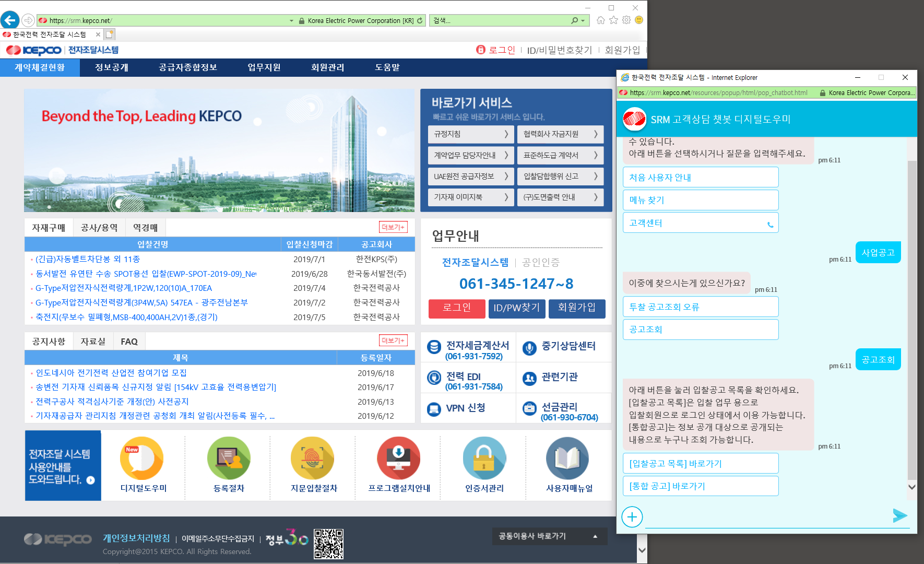Screen dimensions: 924x564
Task: Click the IE forward navigation arrow
Action: point(28,20)
